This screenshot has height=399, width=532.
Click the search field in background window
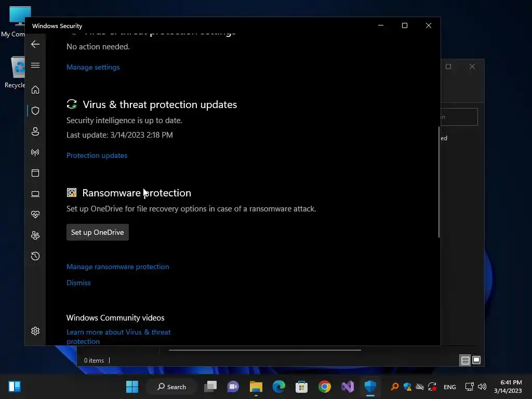[x=459, y=117]
